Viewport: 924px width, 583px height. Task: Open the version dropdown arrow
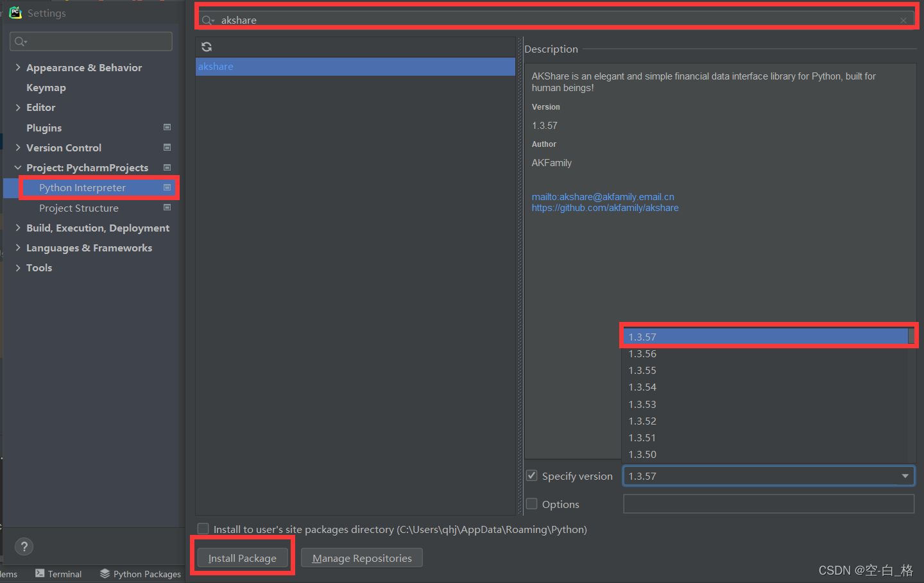coord(905,476)
